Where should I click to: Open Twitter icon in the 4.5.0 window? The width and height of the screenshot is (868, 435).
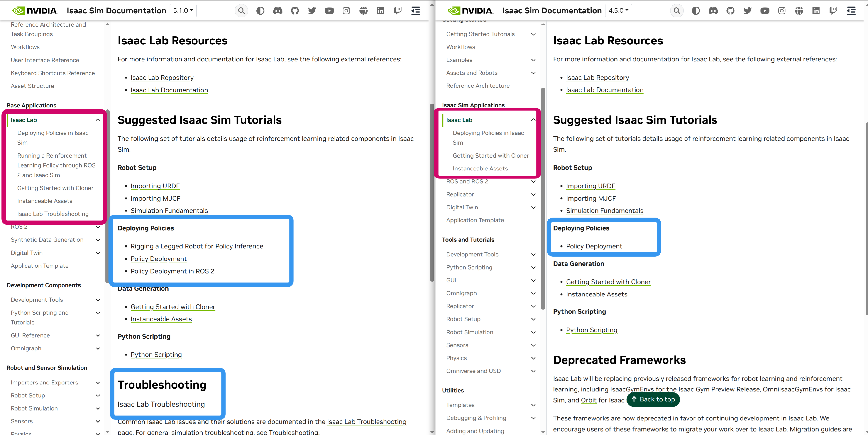[x=747, y=11]
